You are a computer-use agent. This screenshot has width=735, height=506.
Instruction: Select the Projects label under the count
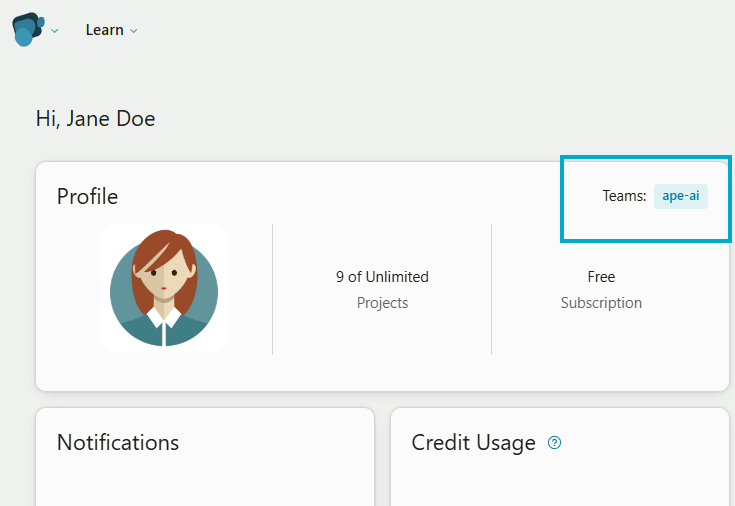382,303
